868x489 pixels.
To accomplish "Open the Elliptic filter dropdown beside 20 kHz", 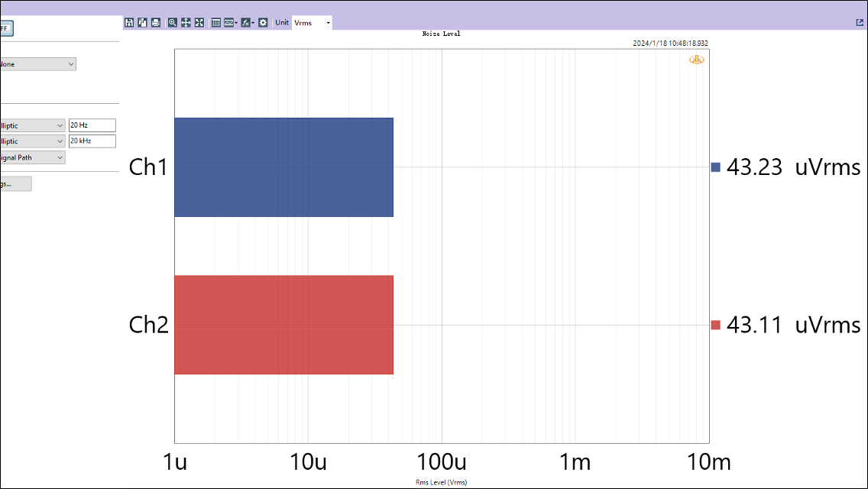I will (31, 141).
